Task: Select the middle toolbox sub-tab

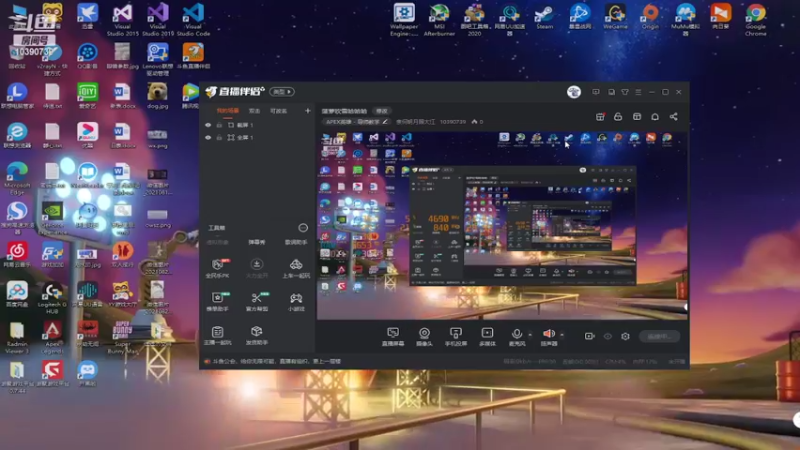Action: (257, 242)
